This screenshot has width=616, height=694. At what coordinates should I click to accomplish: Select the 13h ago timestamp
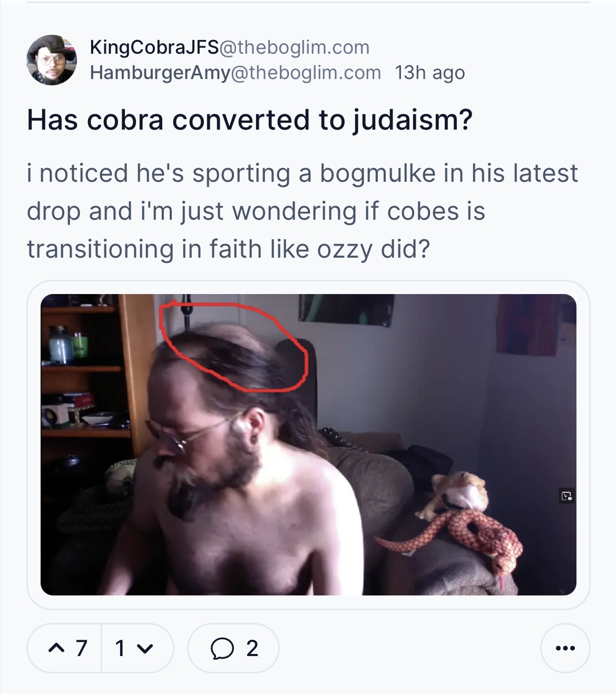click(x=429, y=73)
